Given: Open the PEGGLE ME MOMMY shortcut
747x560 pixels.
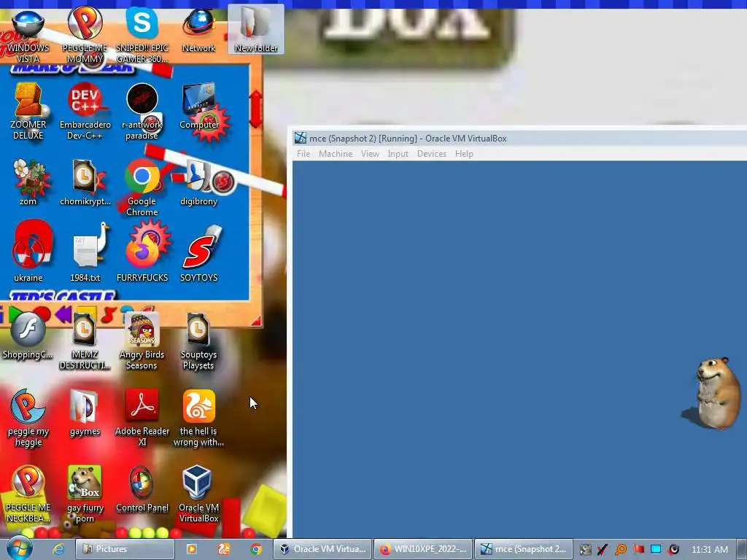Looking at the screenshot, I should pyautogui.click(x=85, y=36).
